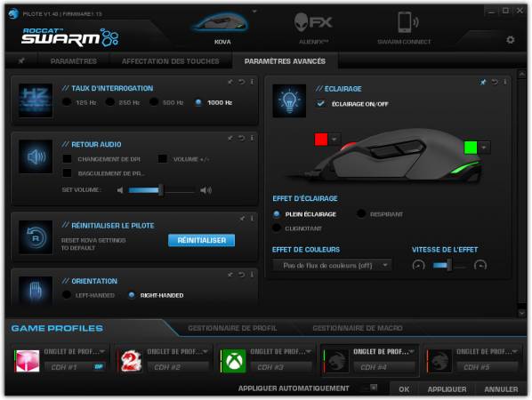Expand profile slot CDH #2 dropdown
This screenshot has height=400, width=532.
click(x=206, y=351)
